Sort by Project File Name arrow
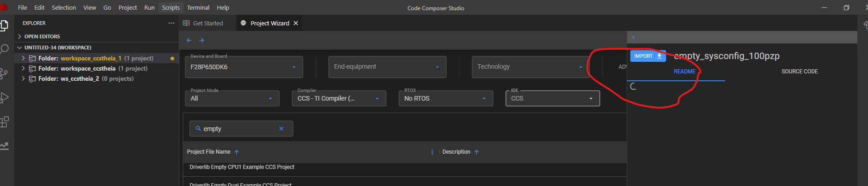The height and width of the screenshot is (186, 868). [237, 152]
